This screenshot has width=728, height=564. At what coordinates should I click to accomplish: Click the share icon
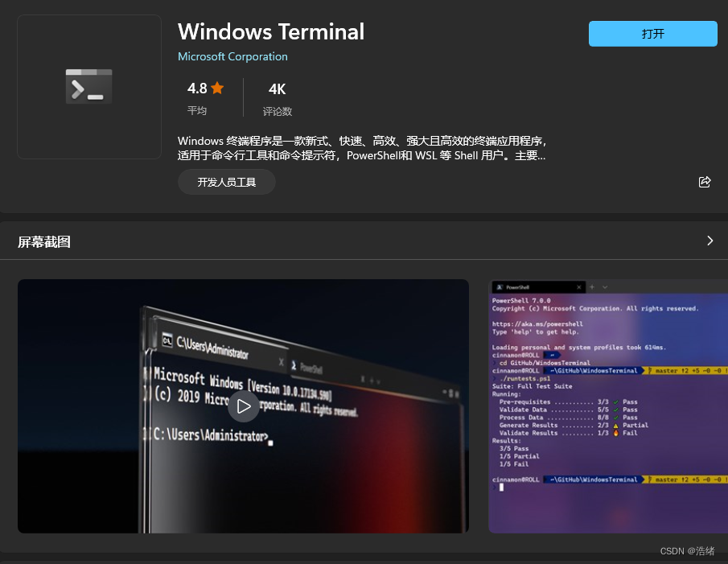[x=705, y=182]
